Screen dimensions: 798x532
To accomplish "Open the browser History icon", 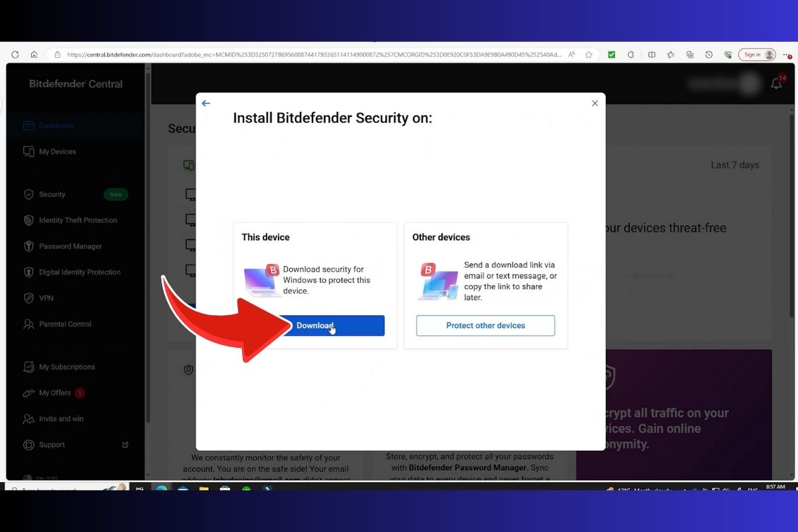I will pos(709,55).
